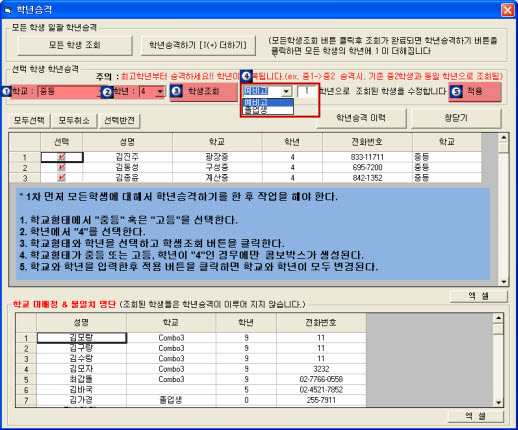Click the down arrow of student list scrollbar
The image size is (518, 430).
(503, 282)
